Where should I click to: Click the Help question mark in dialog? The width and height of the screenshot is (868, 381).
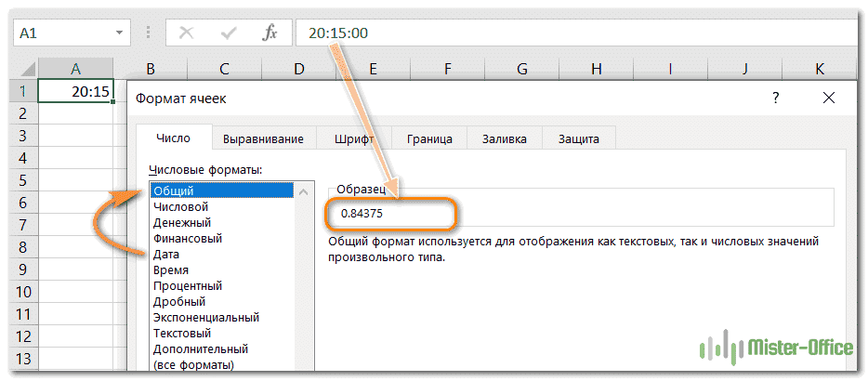(x=775, y=98)
